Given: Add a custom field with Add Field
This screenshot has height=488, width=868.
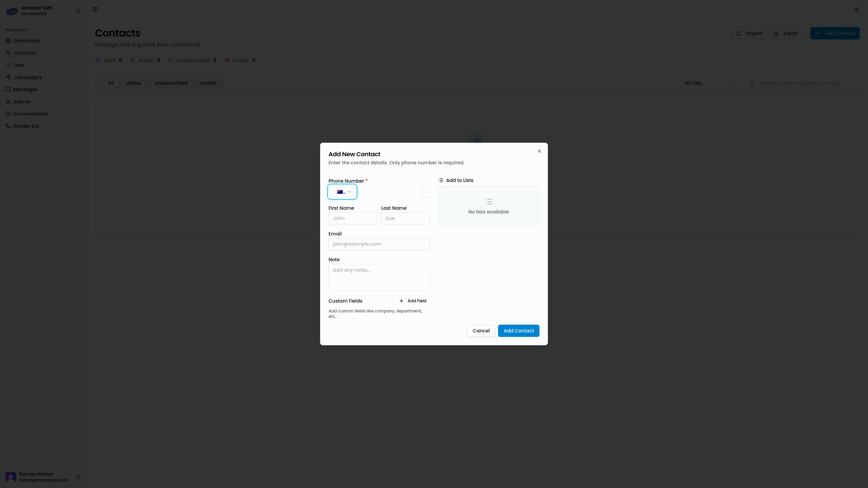Looking at the screenshot, I should point(413,301).
